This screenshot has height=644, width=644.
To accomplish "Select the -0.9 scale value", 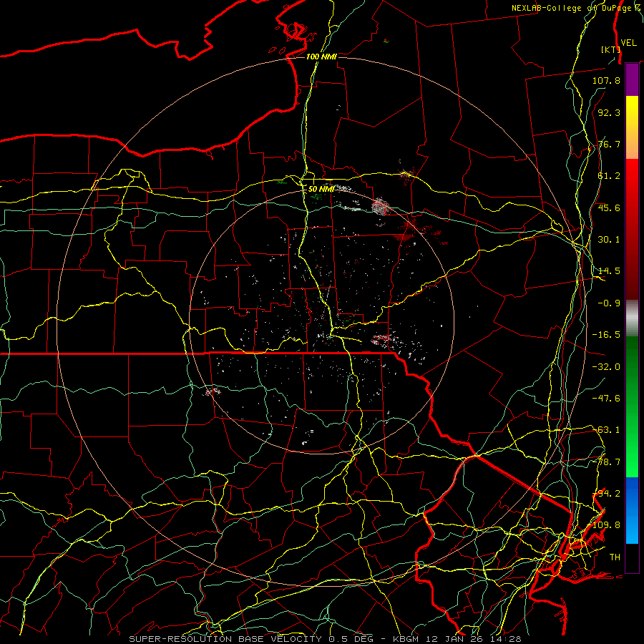I will (x=609, y=303).
